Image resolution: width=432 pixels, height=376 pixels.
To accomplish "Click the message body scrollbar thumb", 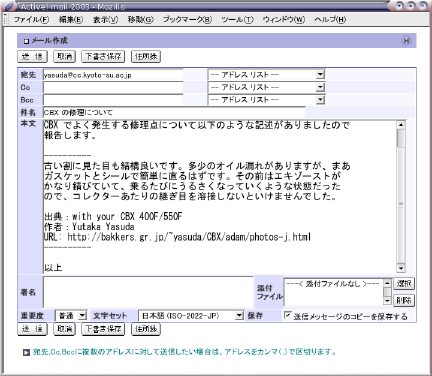I will [x=401, y=138].
